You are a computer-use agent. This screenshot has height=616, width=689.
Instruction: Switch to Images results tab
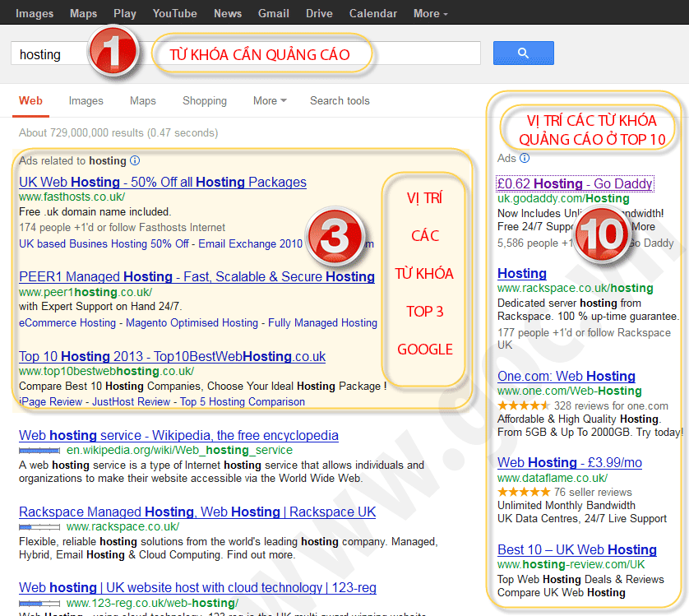[x=86, y=100]
